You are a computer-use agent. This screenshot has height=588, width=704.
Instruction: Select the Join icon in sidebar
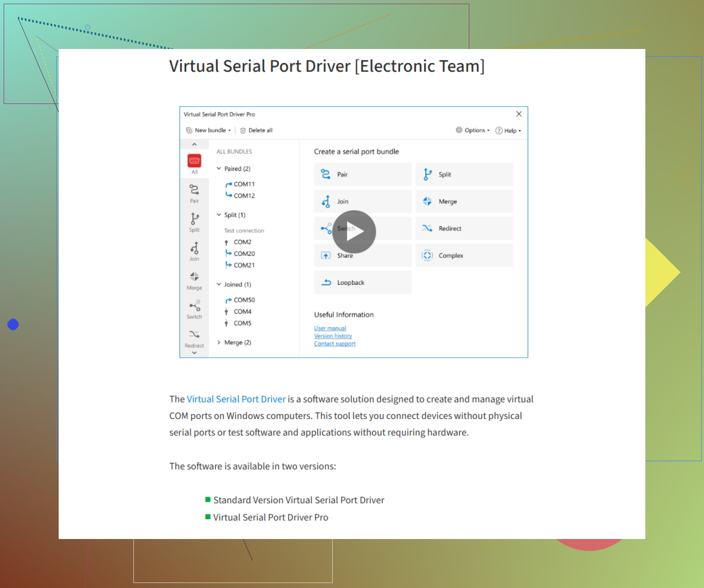tap(194, 251)
